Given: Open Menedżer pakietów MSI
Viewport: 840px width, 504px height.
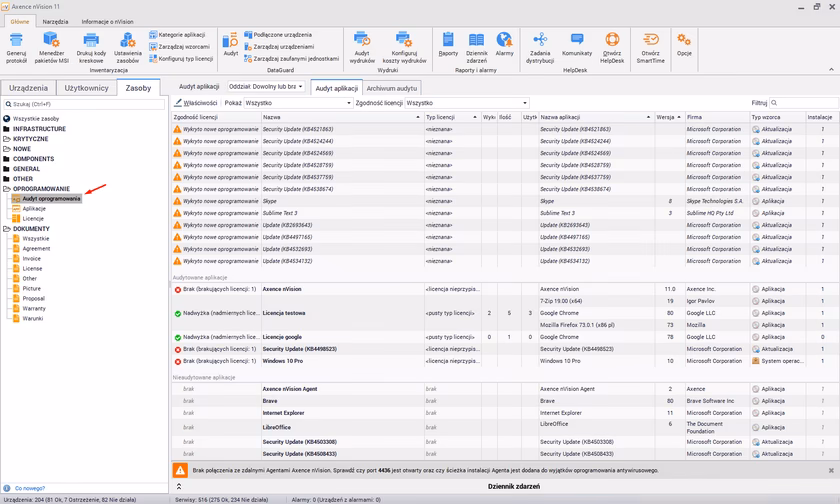Looking at the screenshot, I should pos(51,41).
